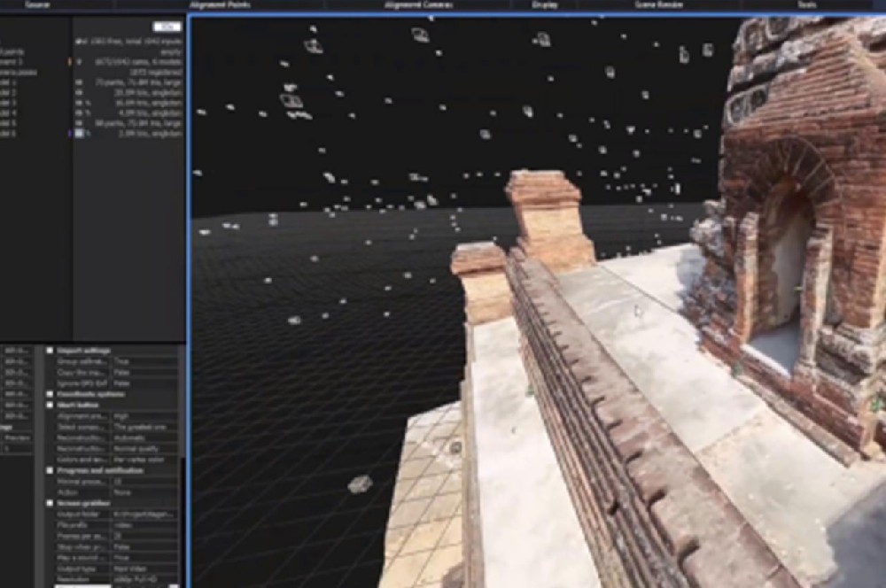Collapse the Screen grabber section
This screenshot has width=886, height=588.
pos(50,503)
